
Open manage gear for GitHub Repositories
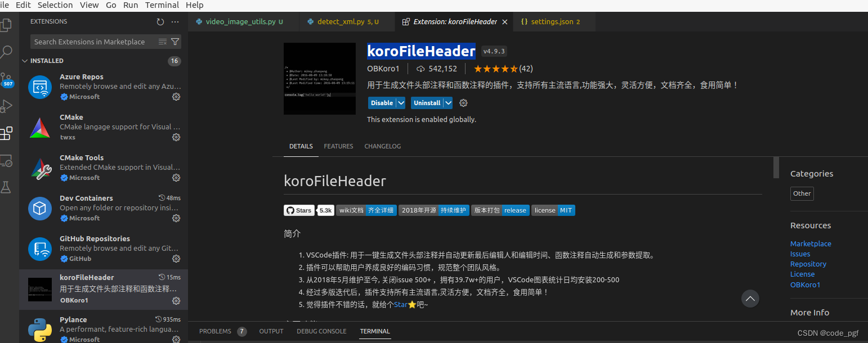click(x=176, y=259)
